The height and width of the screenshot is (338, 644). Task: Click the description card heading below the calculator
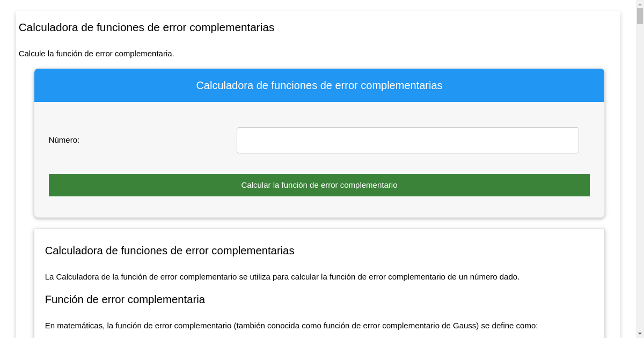pos(169,251)
